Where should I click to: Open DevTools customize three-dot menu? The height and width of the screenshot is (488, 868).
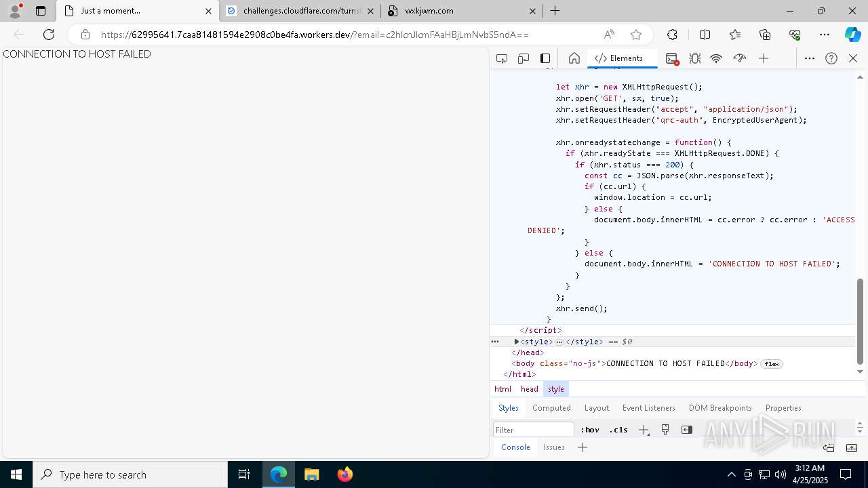[810, 58]
